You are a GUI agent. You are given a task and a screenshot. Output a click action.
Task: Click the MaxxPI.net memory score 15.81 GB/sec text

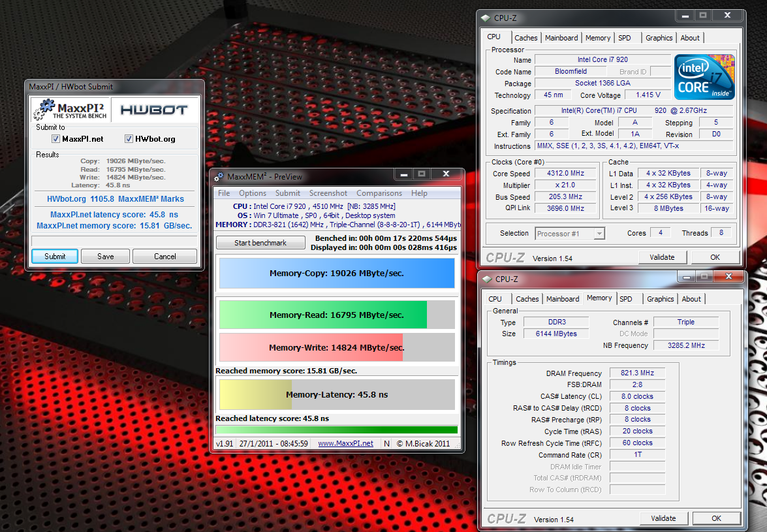pos(114,225)
